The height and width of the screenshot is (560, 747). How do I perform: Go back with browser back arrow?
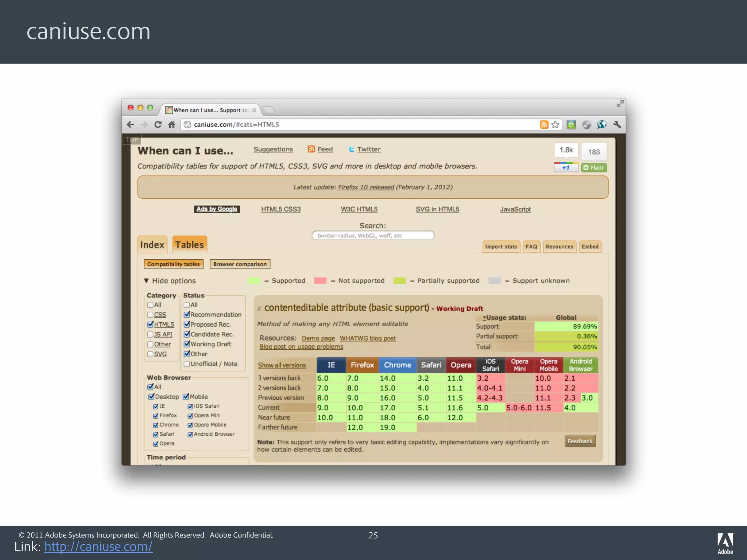pos(130,125)
